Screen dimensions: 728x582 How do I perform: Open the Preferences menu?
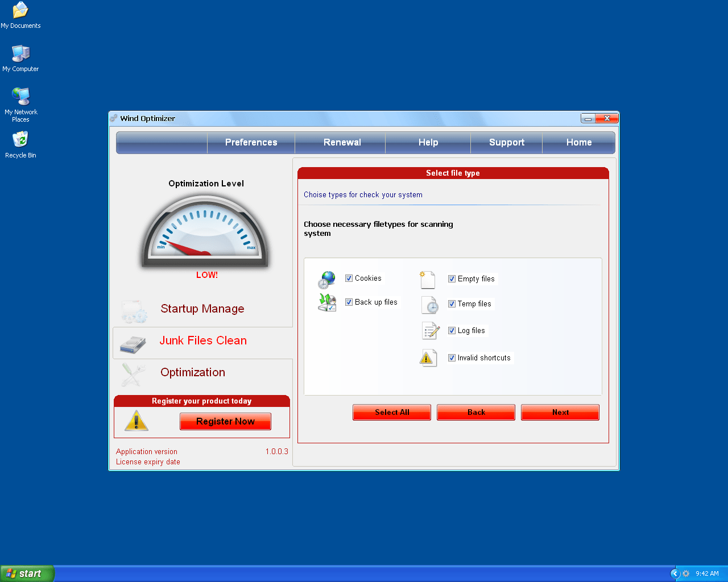click(251, 142)
